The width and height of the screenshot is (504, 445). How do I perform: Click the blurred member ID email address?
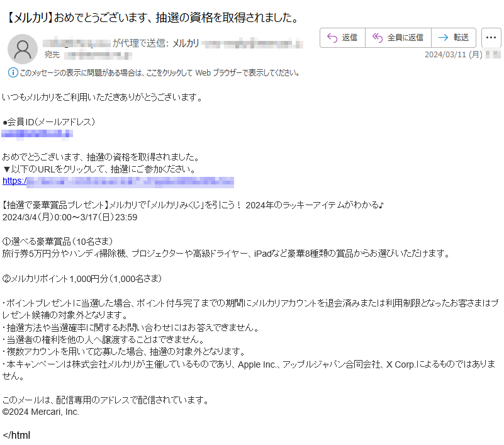pyautogui.click(x=37, y=134)
